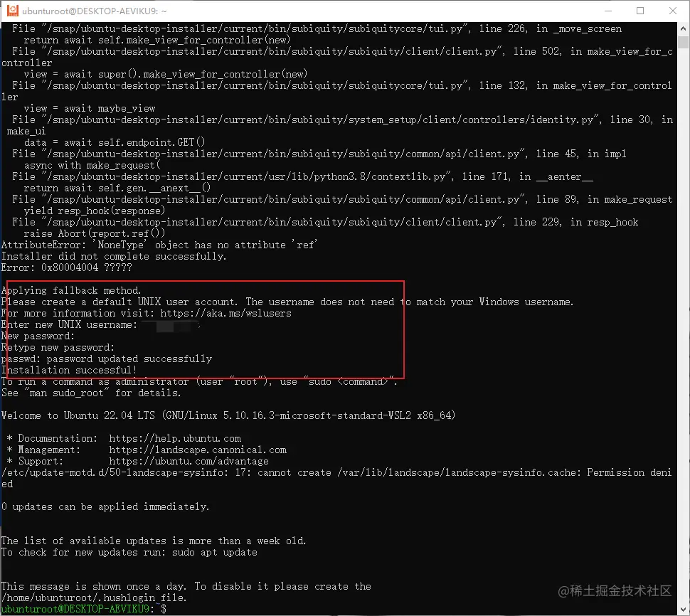Click '0 updates can be applied immediately.'

[x=105, y=507]
